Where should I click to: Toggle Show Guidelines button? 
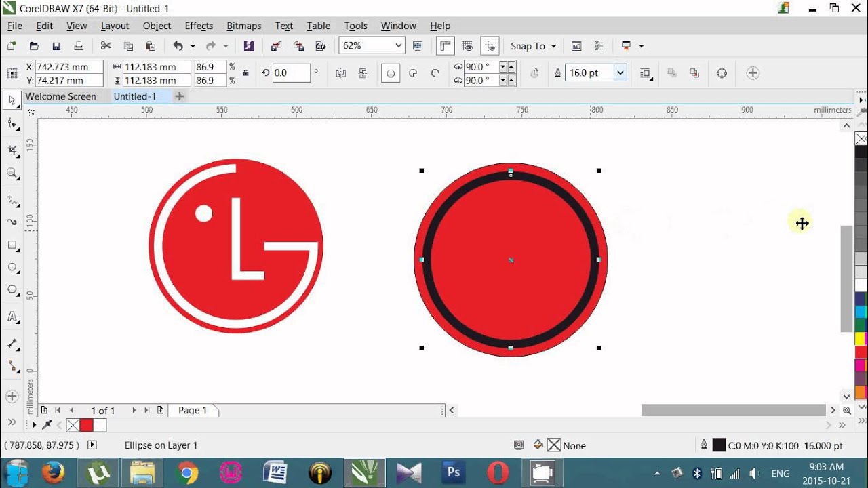coord(490,46)
